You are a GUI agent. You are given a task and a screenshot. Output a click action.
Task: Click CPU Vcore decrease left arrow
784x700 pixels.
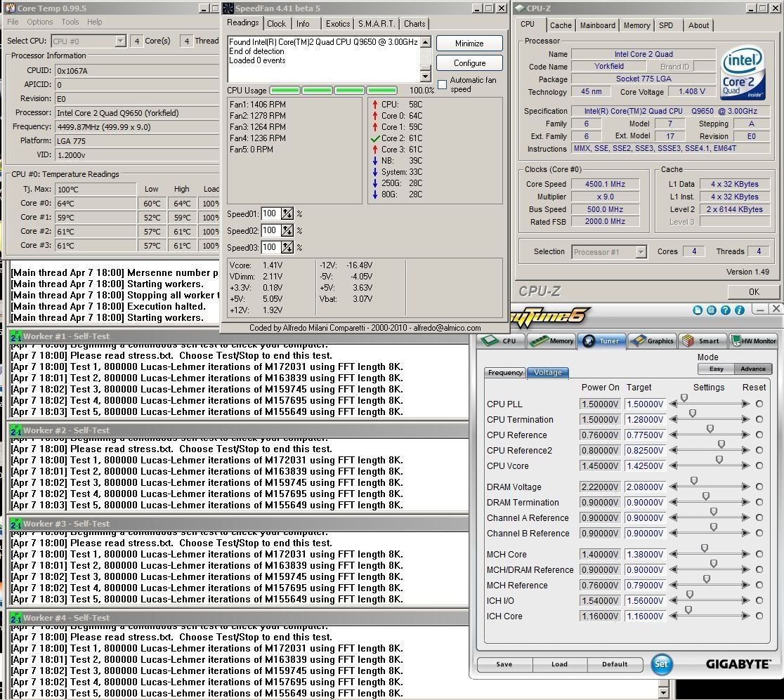(x=674, y=465)
